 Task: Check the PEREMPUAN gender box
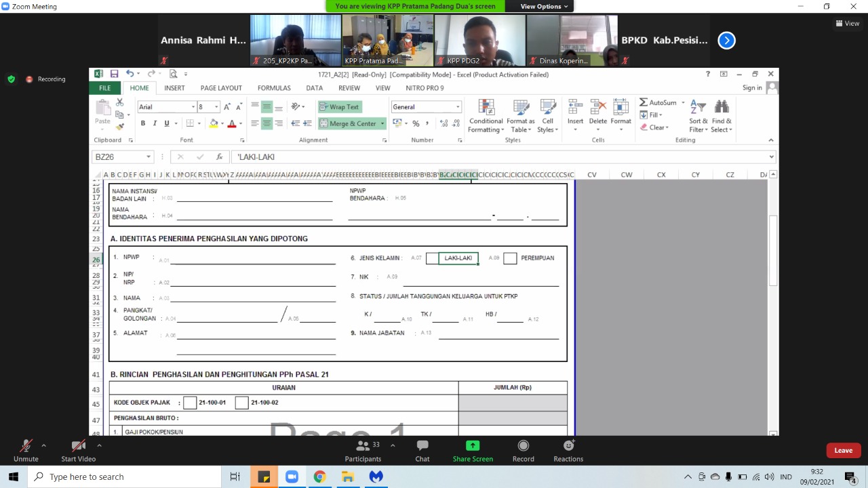[x=510, y=258]
